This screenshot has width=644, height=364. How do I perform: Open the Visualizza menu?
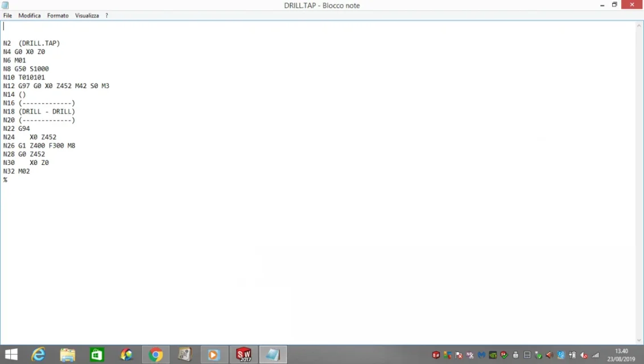click(87, 15)
